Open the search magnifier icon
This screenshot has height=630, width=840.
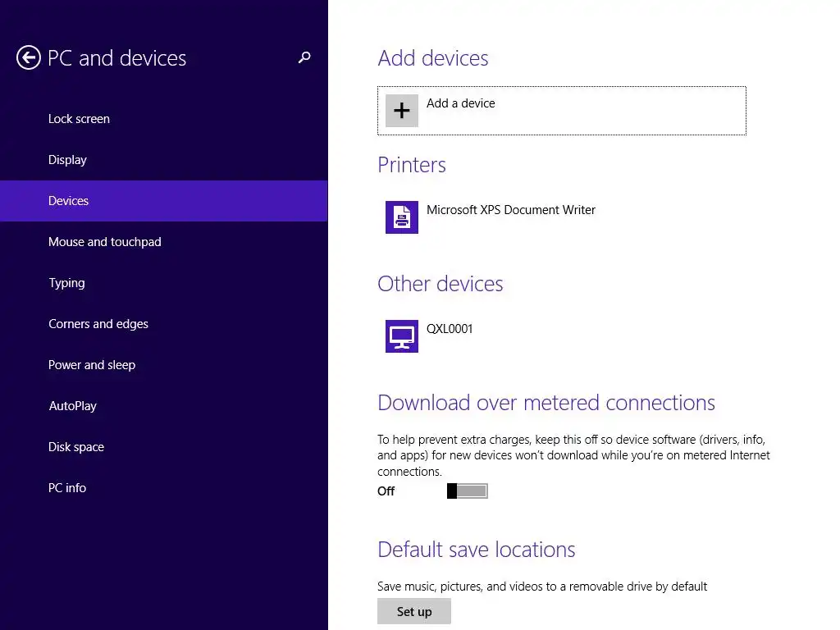pyautogui.click(x=304, y=57)
